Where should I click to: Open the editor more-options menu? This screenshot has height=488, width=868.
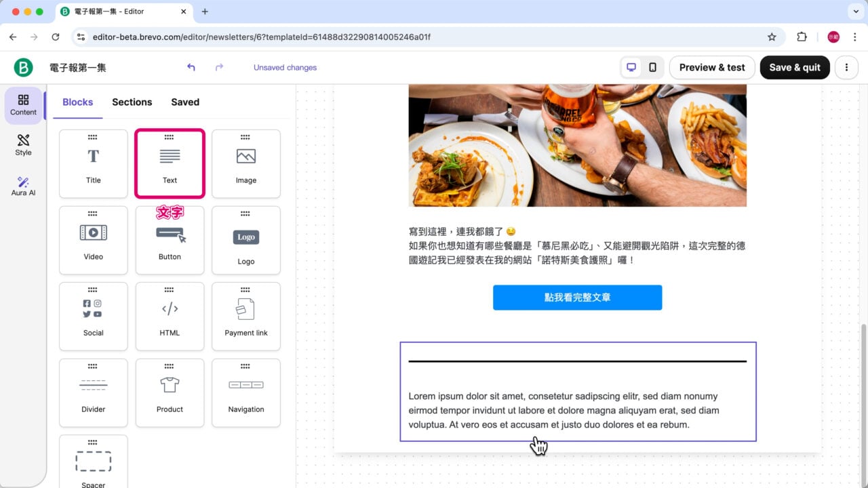(x=846, y=67)
